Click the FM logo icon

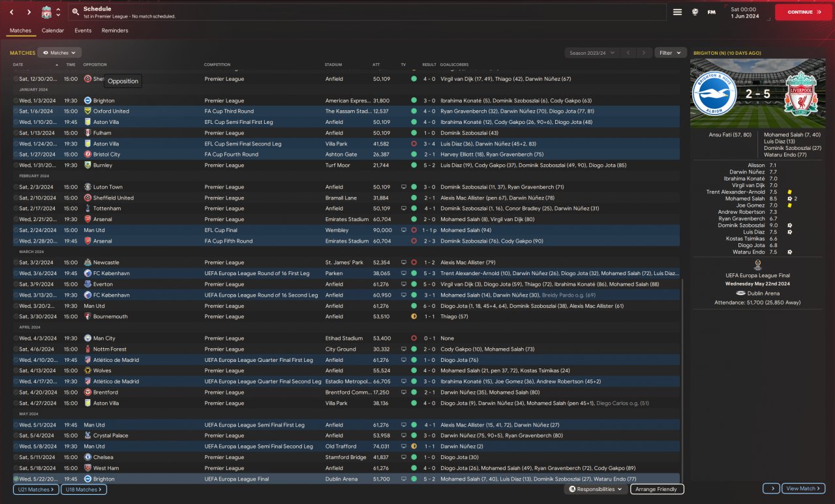712,12
